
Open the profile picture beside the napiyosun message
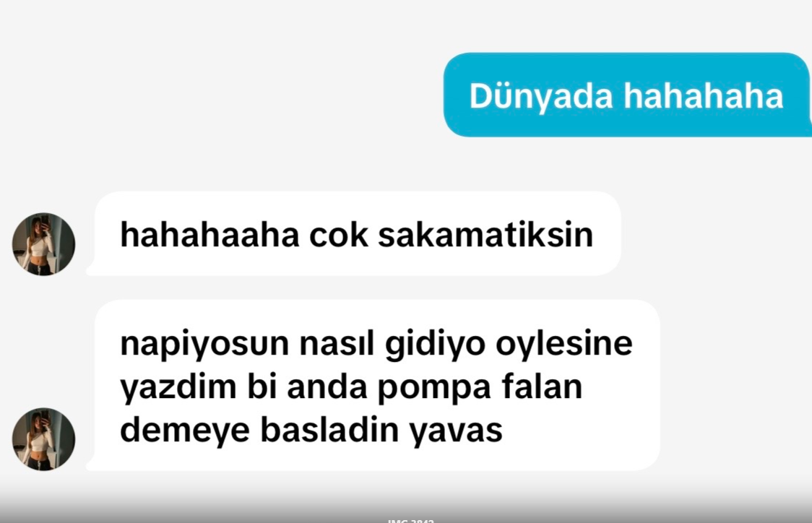click(43, 439)
